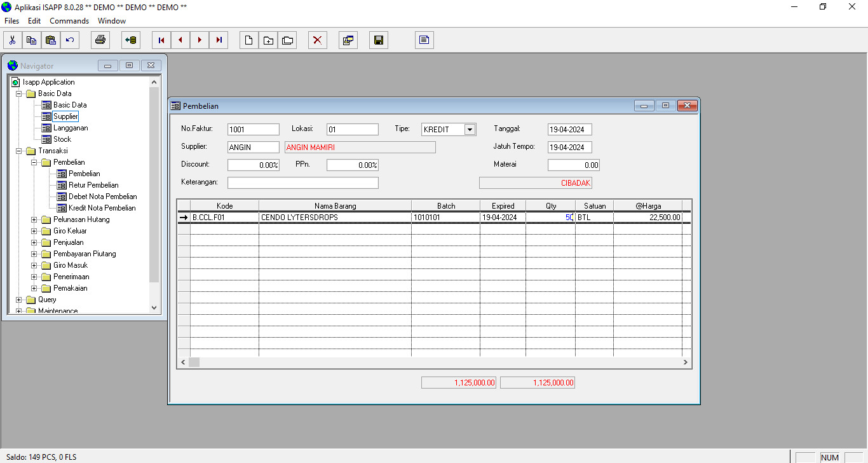
Task: Click the red X delete icon
Action: pyautogui.click(x=317, y=40)
